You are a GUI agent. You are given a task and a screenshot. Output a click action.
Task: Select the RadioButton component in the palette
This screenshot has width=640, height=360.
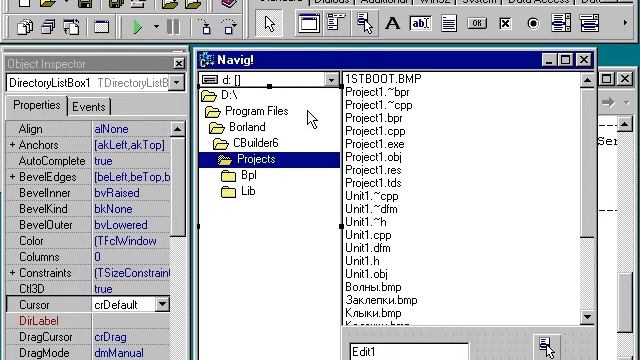tap(533, 24)
